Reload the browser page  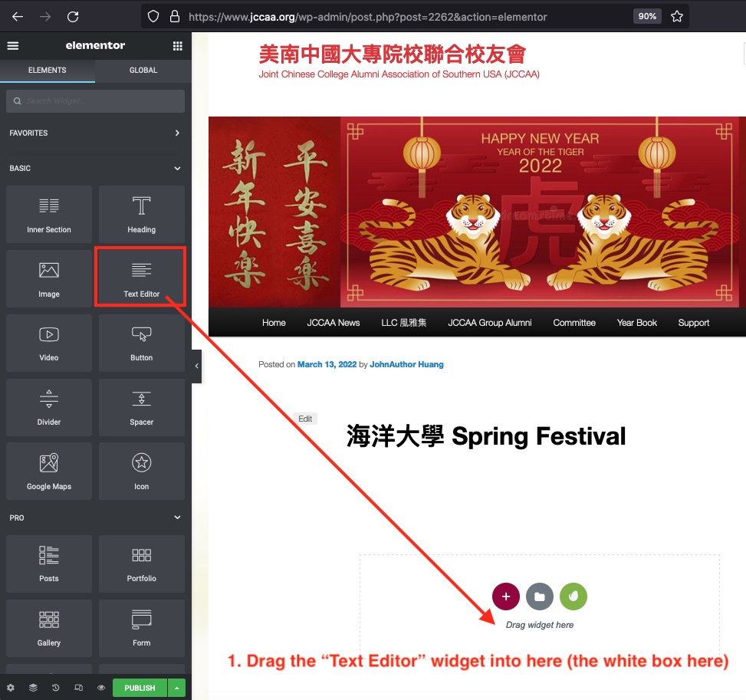pyautogui.click(x=73, y=17)
